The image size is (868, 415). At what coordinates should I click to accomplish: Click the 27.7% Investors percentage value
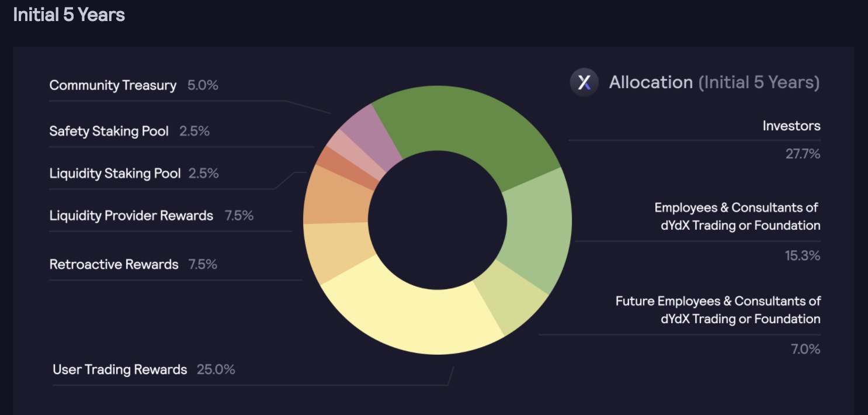point(803,154)
